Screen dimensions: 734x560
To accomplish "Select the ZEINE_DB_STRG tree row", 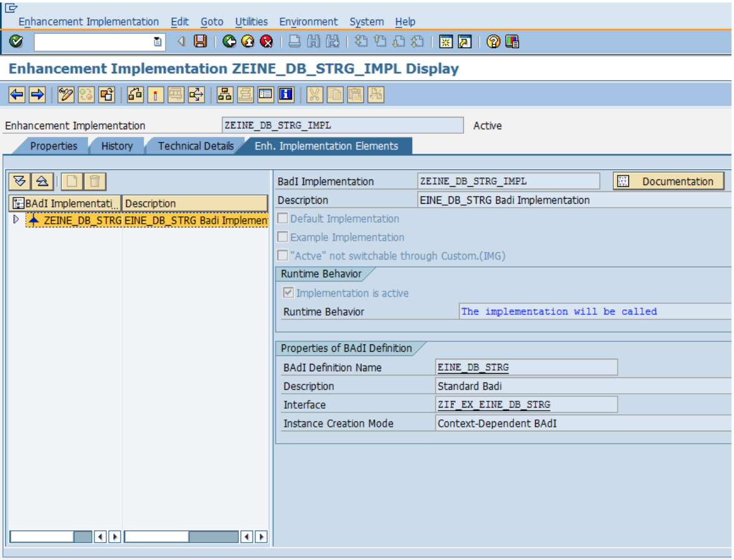I will click(x=148, y=220).
